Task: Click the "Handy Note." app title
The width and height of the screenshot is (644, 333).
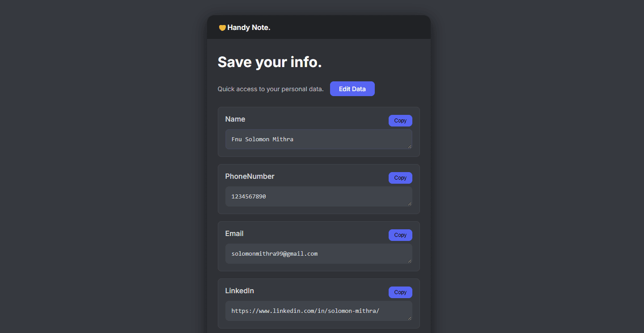Action: pyautogui.click(x=249, y=28)
